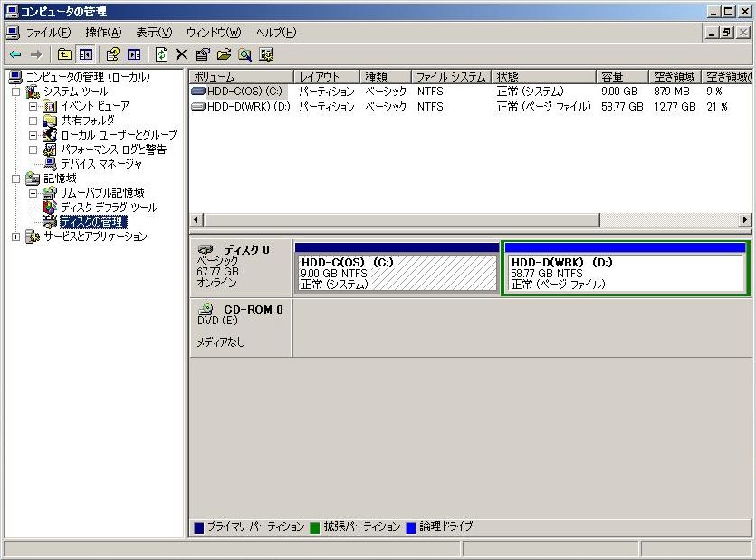Expand the サービスとアプリケーション node

click(x=16, y=237)
